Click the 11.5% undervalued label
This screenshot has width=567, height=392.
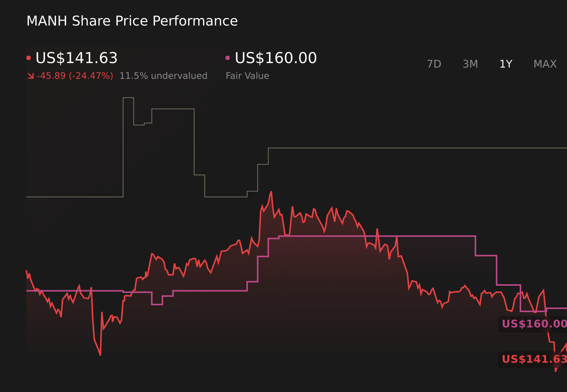pos(163,75)
